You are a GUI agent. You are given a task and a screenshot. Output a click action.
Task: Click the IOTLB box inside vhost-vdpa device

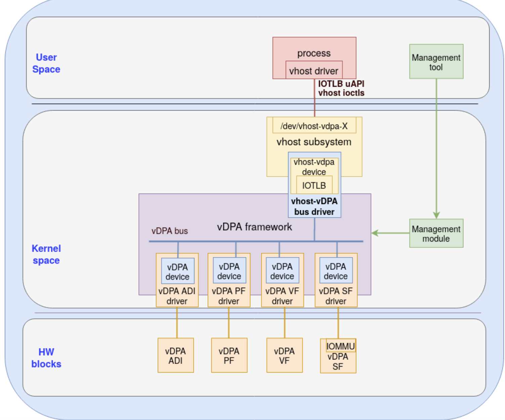point(314,184)
